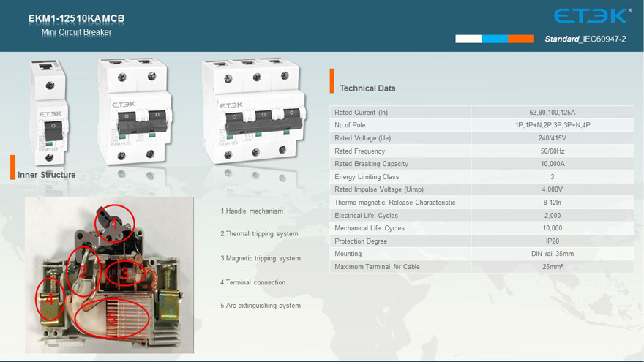
Task: Click the '3.Magnetic tripping system' legend entry
Action: point(261,258)
